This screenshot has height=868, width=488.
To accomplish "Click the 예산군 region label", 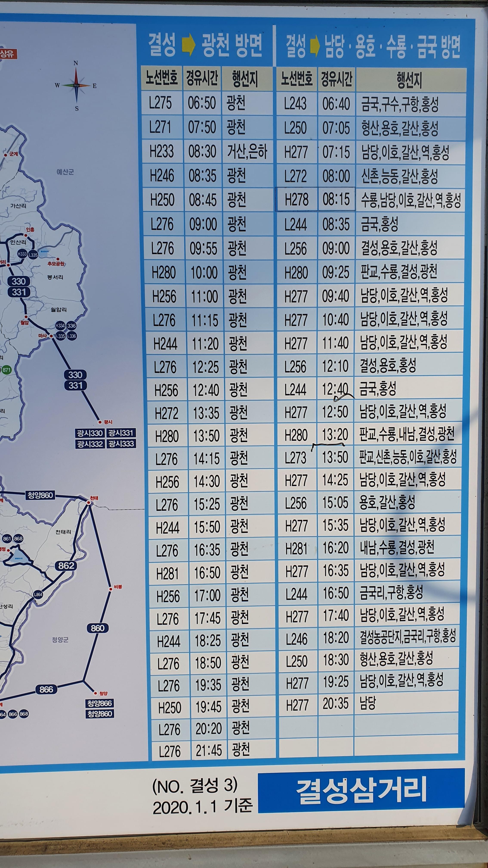I will coord(65,172).
